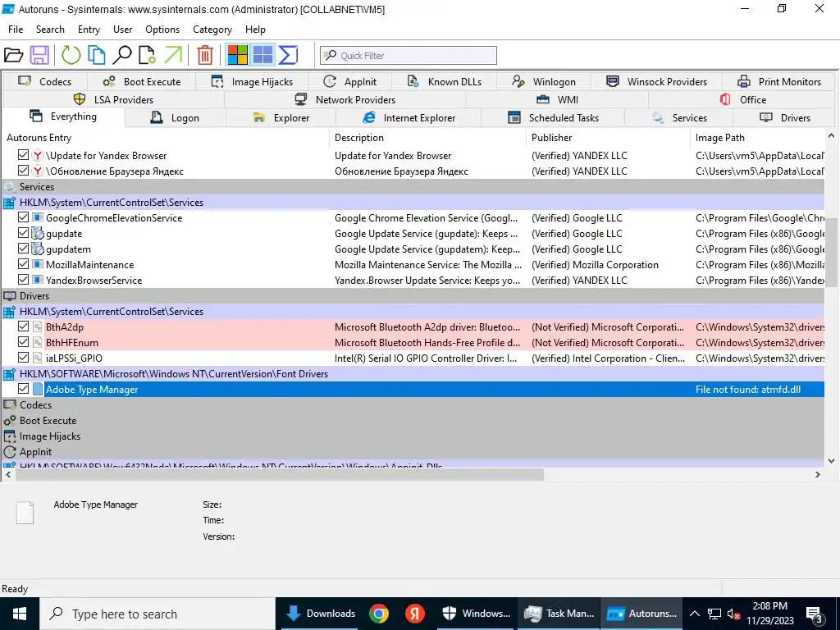Click the Autoruns Entry column header
Image resolution: width=840 pixels, height=630 pixels.
166,138
